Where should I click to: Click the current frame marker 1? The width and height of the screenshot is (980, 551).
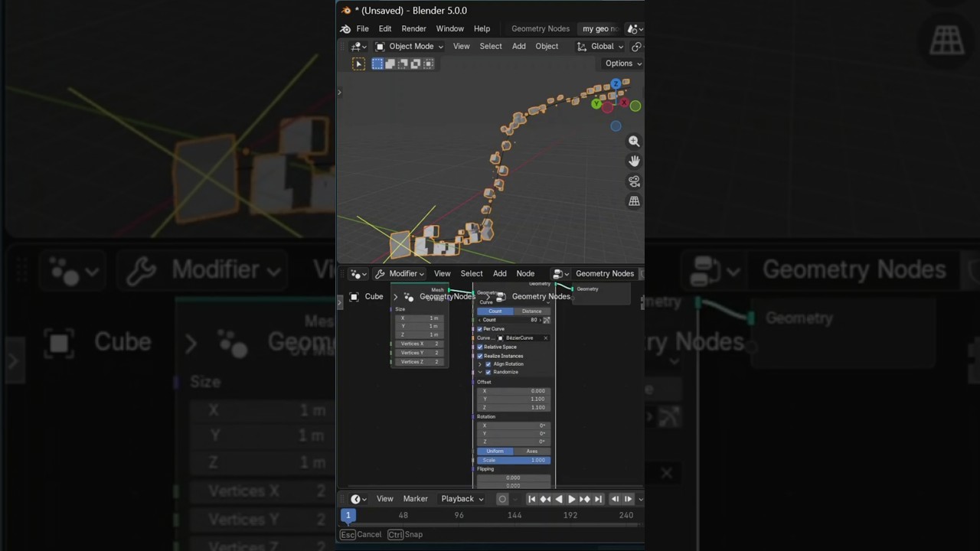(348, 515)
